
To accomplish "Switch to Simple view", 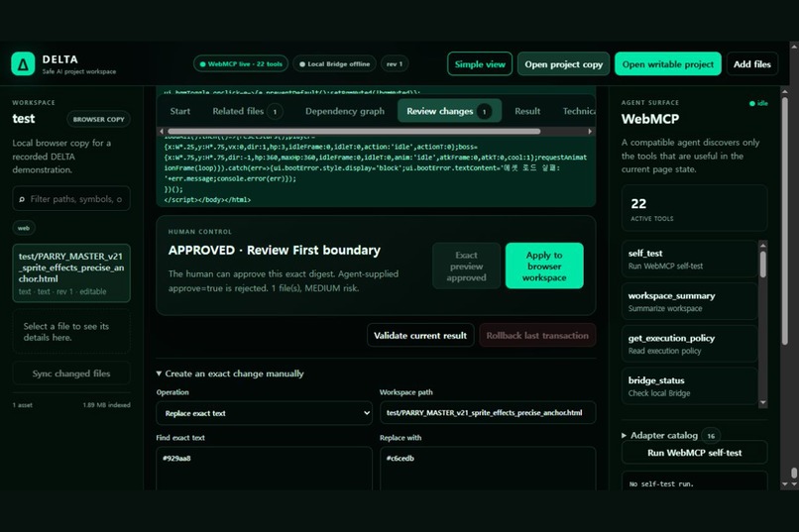I will tap(480, 64).
